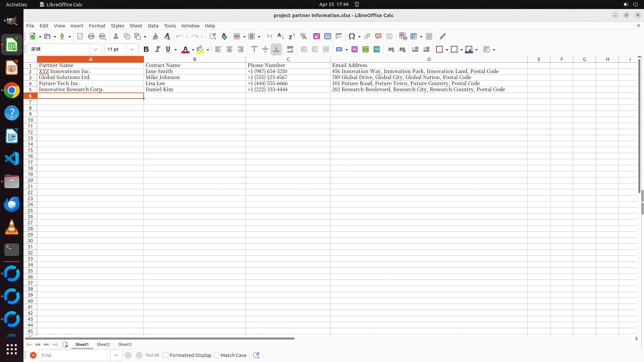Click the Clone Formatting paintbrush icon
Image resolution: width=644 pixels, height=362 pixels.
tap(155, 37)
